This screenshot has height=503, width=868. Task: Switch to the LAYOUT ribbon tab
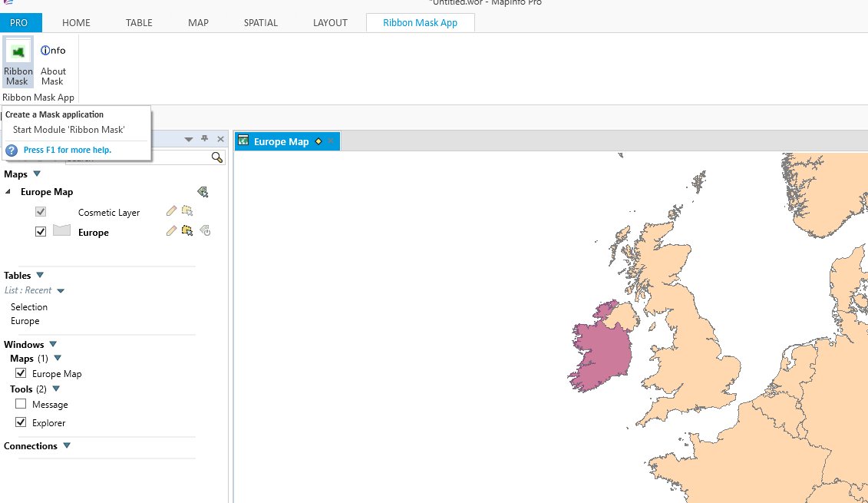click(x=330, y=23)
